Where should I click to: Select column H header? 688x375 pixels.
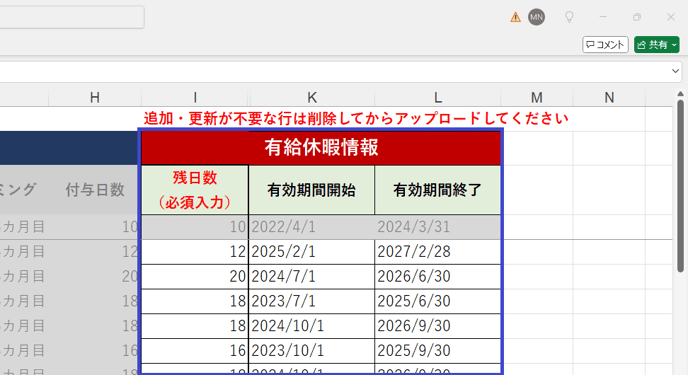coord(95,97)
